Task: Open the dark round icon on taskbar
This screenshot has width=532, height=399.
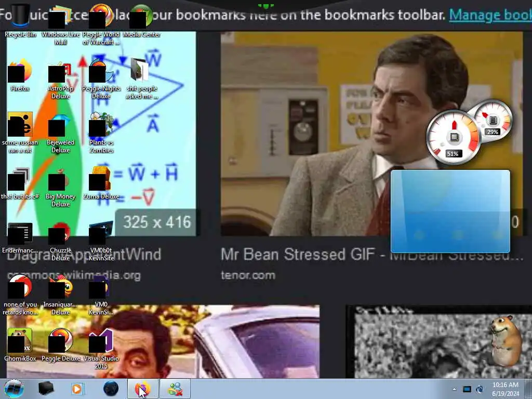Action: pos(111,389)
